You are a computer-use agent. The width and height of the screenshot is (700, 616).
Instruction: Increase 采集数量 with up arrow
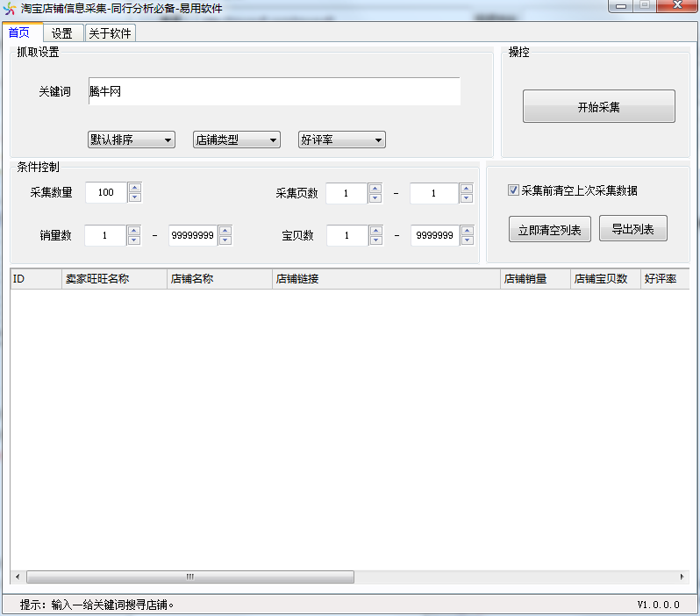pos(135,188)
